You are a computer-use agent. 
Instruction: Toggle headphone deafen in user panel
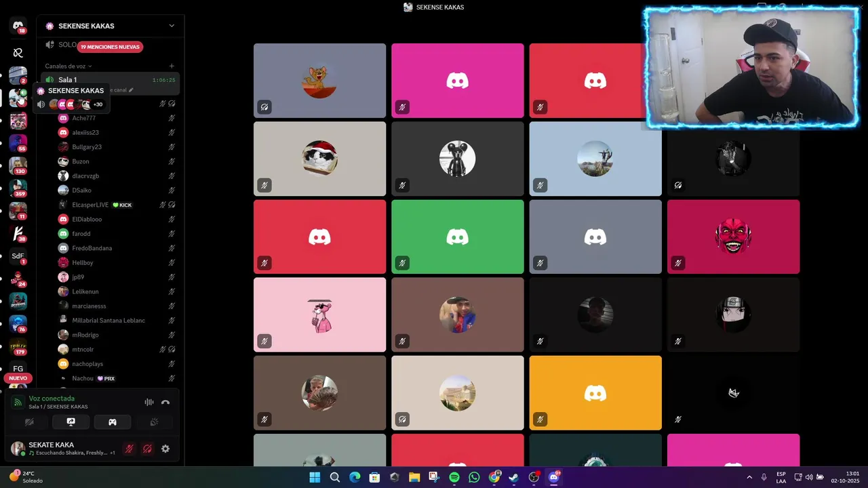coord(147,449)
